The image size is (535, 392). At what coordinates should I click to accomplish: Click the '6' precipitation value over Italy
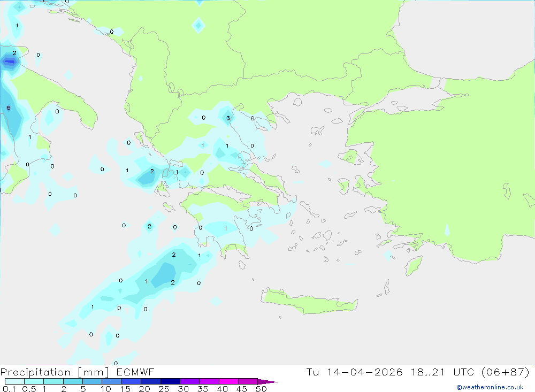9,108
